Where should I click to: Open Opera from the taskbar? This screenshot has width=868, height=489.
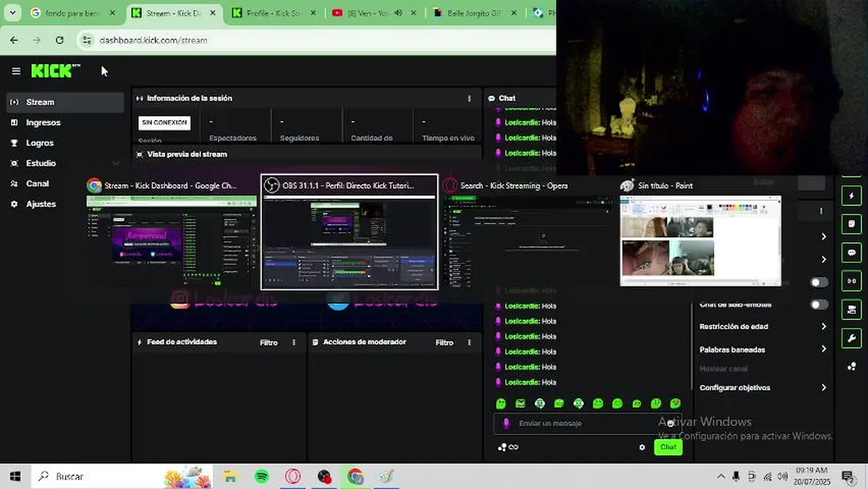293,477
